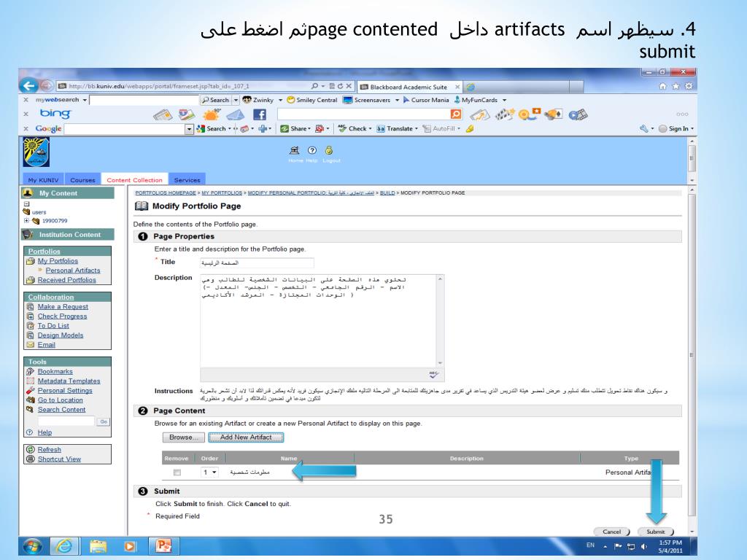The height and width of the screenshot is (560, 747).
Task: Collapse the My Content tree root node
Action: click(26, 204)
